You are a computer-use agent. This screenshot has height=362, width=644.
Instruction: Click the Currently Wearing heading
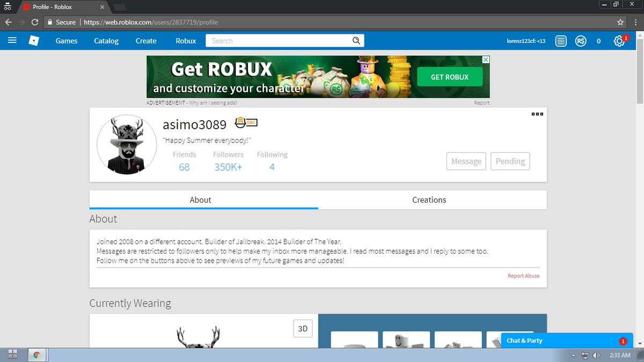(x=130, y=303)
